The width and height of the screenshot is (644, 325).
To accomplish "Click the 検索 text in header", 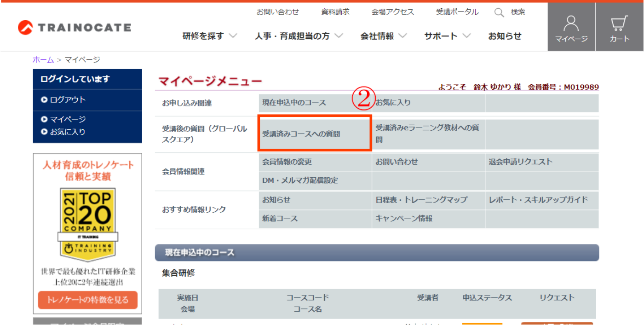I will 517,12.
